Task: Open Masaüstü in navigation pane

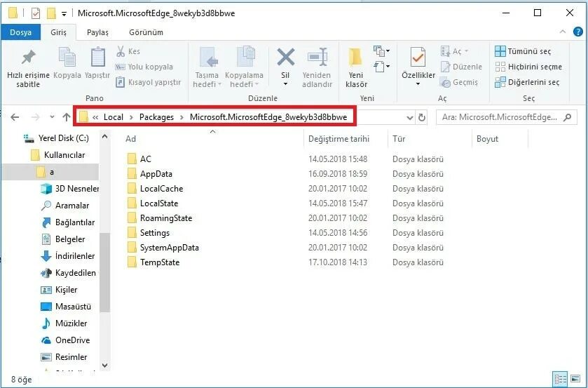Action: tap(66, 307)
